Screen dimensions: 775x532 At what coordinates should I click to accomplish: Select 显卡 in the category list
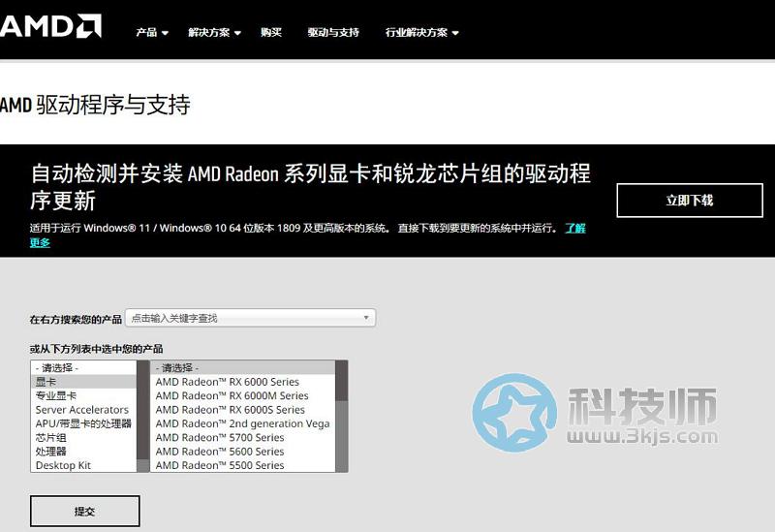(x=83, y=382)
